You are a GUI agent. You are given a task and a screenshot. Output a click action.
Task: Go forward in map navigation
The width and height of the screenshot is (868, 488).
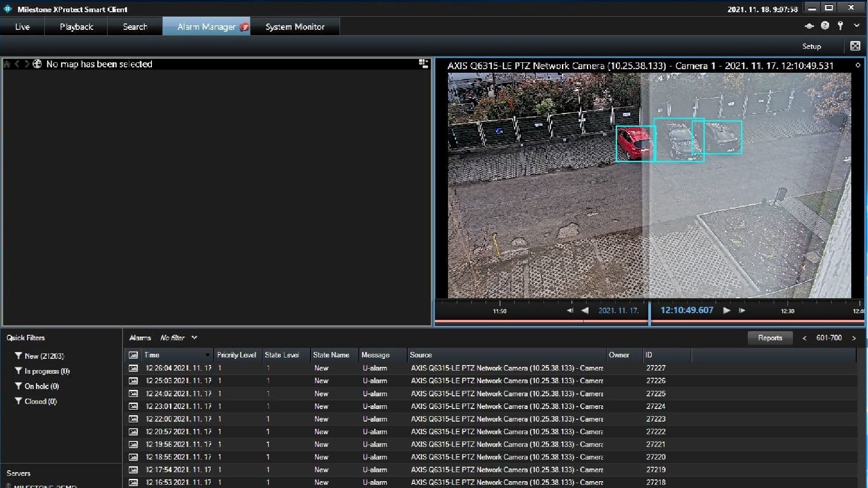27,64
